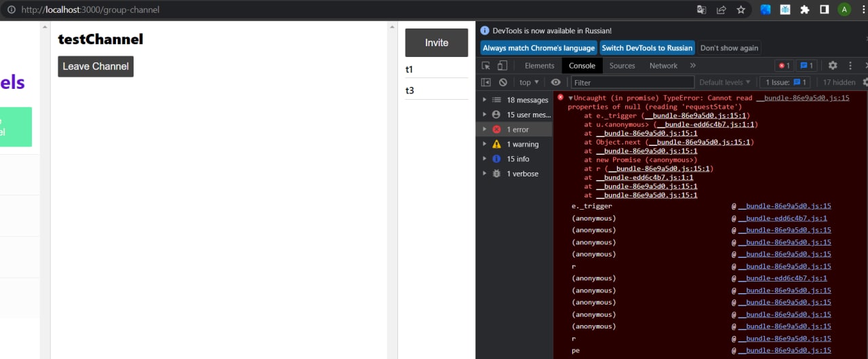Image resolution: width=868 pixels, height=359 pixels.
Task: Click Switch DevTools to Russian
Action: point(647,48)
